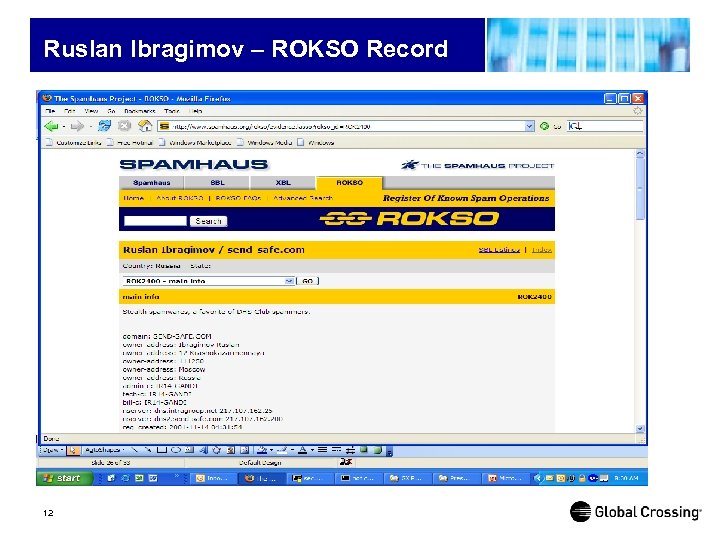The width and height of the screenshot is (720, 540).
Task: Open the About ROKSO link
Action: coord(180,198)
